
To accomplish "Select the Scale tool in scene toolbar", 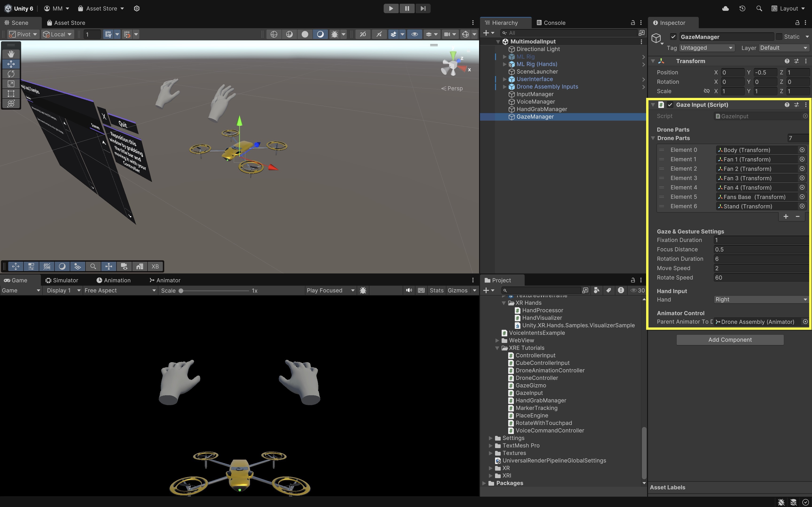I will [x=11, y=84].
